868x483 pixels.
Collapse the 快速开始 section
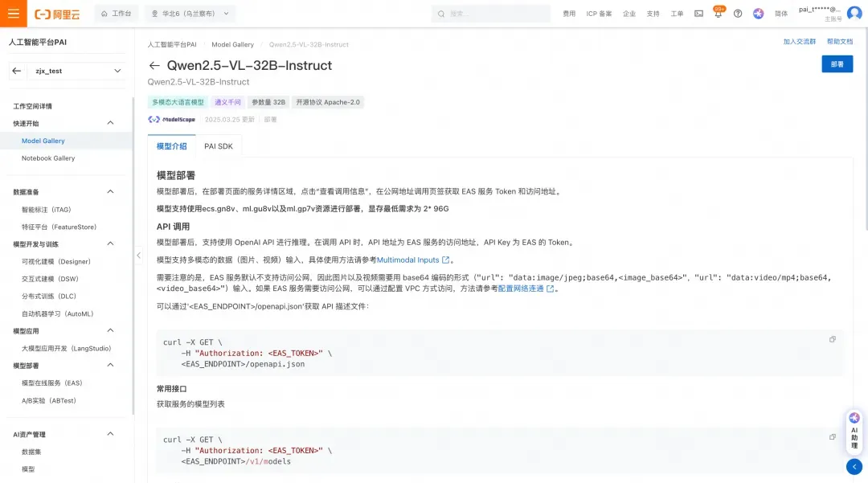[110, 123]
